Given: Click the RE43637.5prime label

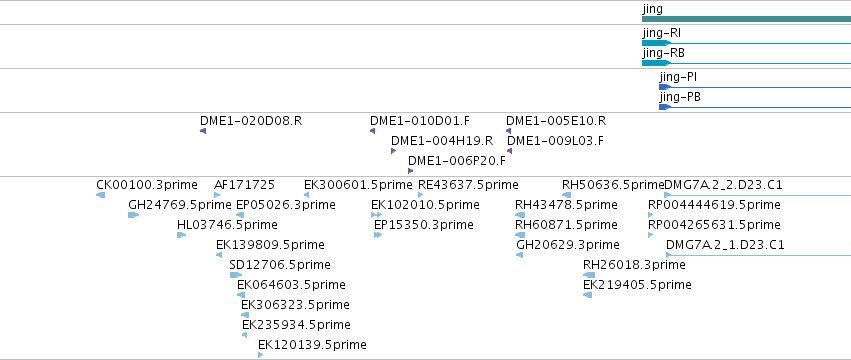Looking at the screenshot, I should (468, 185).
